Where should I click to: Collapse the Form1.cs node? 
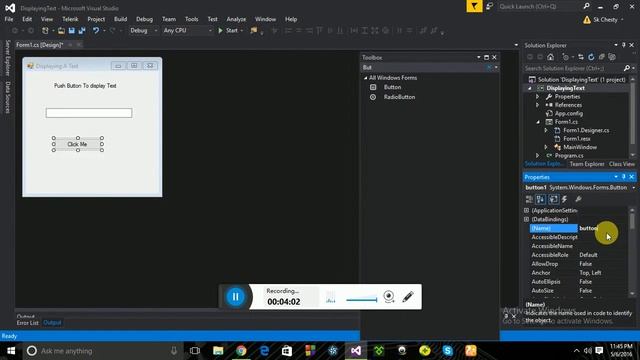[x=538, y=122]
